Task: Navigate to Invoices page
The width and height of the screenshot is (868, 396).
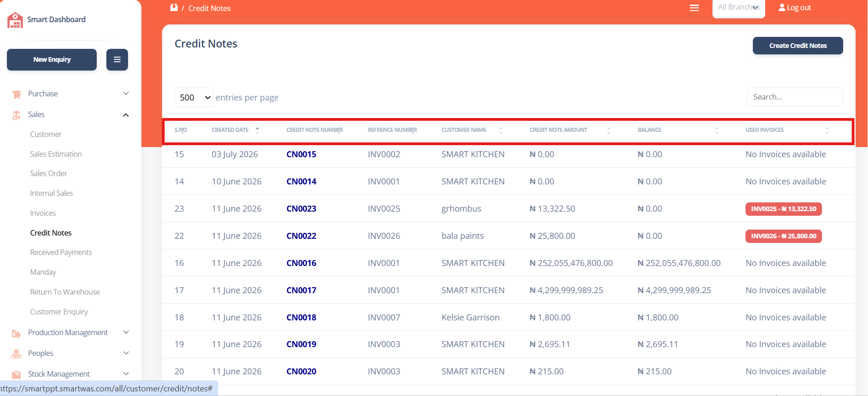Action: point(43,213)
